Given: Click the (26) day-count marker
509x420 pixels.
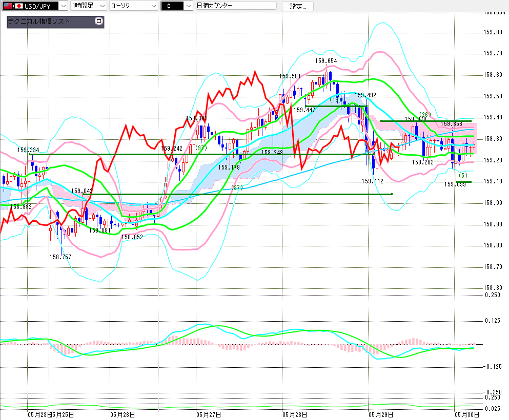Looking at the screenshot, I should point(425,114).
